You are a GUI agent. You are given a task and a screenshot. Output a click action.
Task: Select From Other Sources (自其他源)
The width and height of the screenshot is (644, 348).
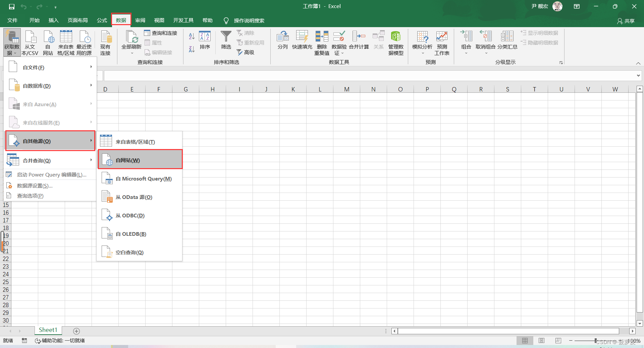(x=50, y=141)
